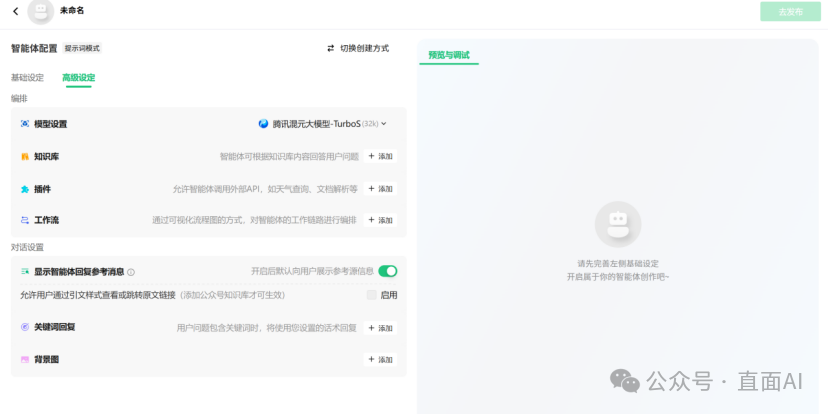Add a background image via 添加
The width and height of the screenshot is (828, 414).
click(380, 360)
